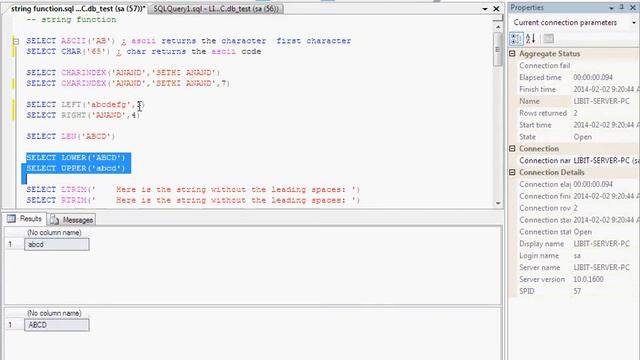
Task: Click the editor vertical scrollbar thumb
Action: (x=498, y=49)
